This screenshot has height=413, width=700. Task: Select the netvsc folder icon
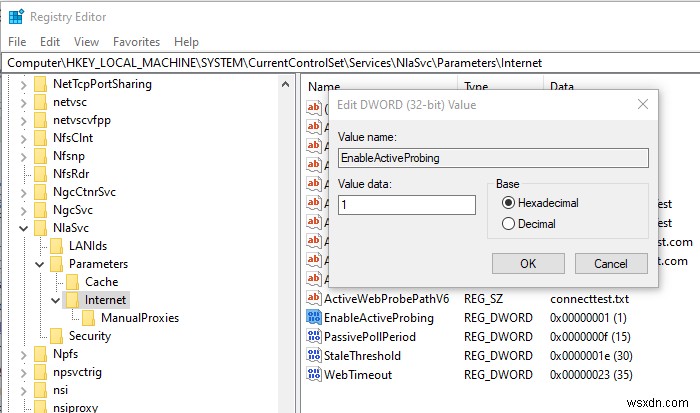[x=40, y=102]
